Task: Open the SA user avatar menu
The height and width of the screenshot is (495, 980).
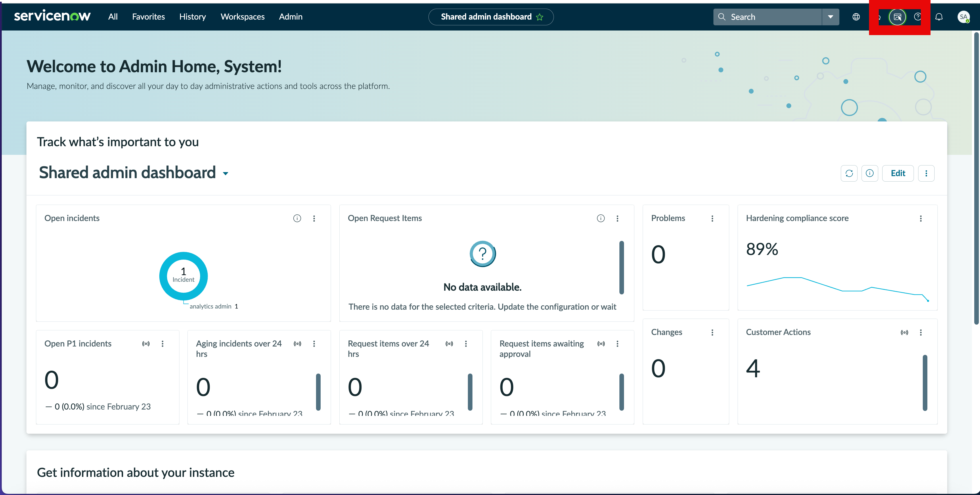Action: click(x=963, y=17)
